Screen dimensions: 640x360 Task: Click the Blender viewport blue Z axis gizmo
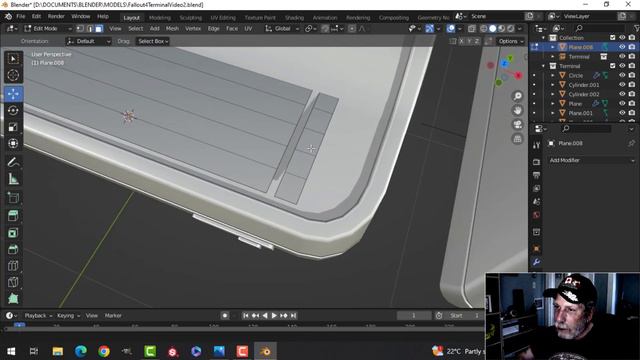504,64
